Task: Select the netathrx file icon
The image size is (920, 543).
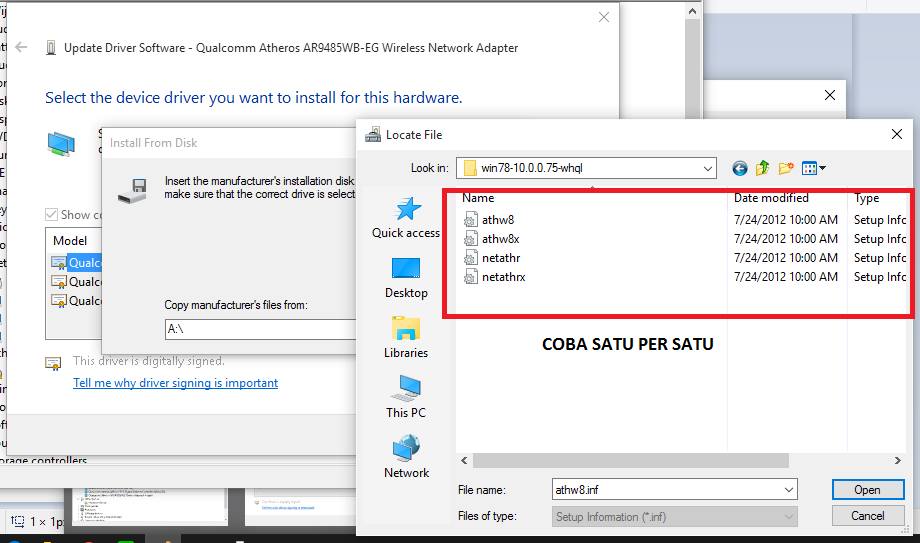Action: tap(470, 276)
